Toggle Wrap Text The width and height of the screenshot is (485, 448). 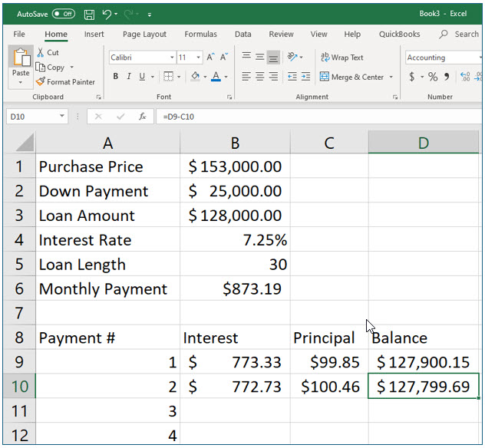[x=342, y=58]
